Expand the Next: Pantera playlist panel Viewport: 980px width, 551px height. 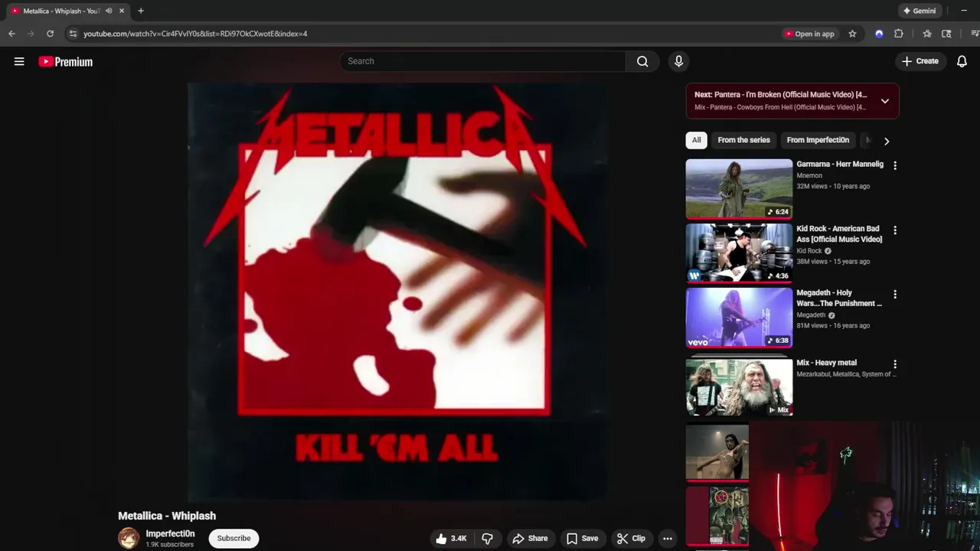click(884, 101)
